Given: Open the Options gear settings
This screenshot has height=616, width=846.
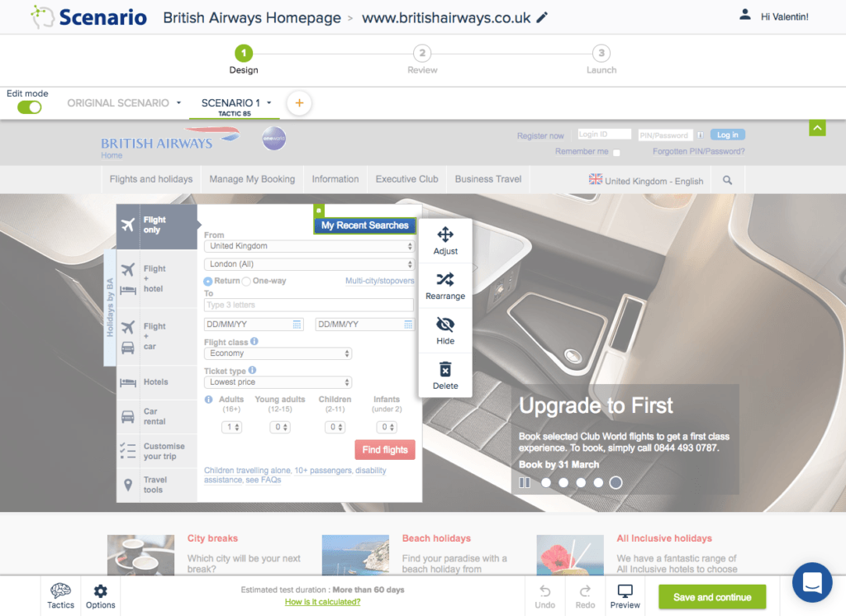Looking at the screenshot, I should coord(100,596).
